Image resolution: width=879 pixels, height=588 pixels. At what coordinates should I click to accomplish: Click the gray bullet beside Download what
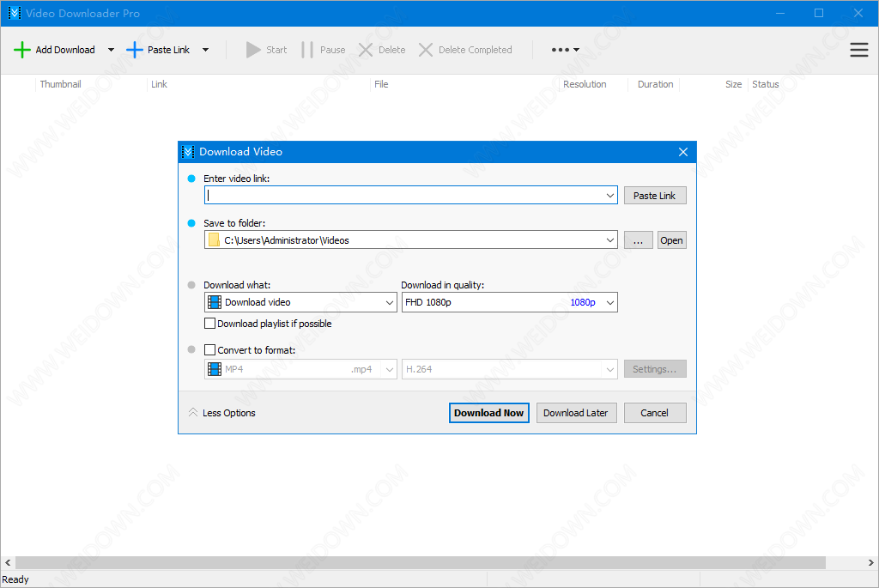(191, 285)
